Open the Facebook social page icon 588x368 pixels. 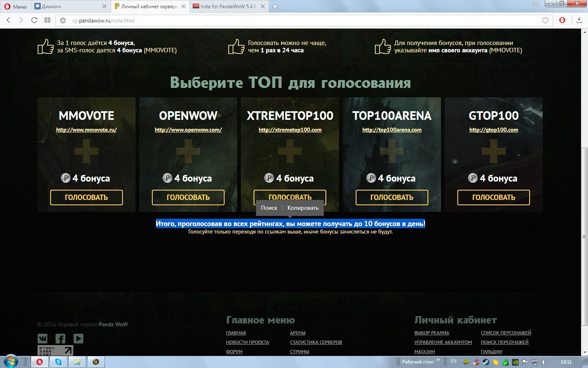pos(60,339)
